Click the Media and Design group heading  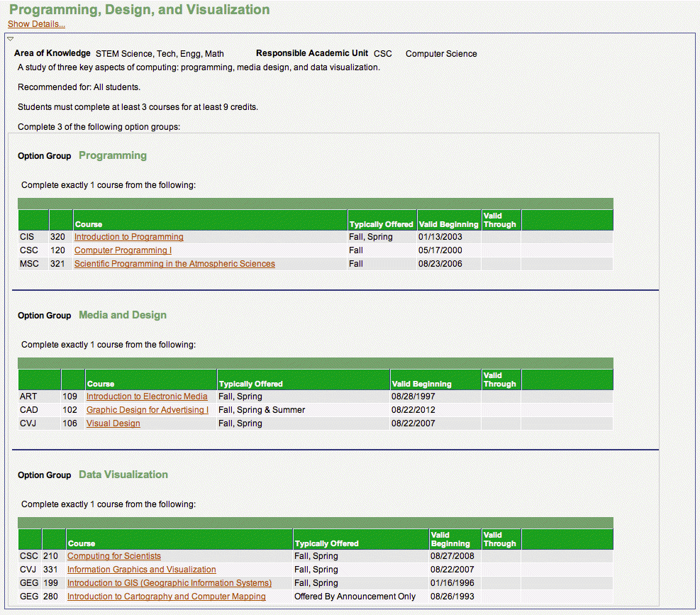[x=123, y=315]
